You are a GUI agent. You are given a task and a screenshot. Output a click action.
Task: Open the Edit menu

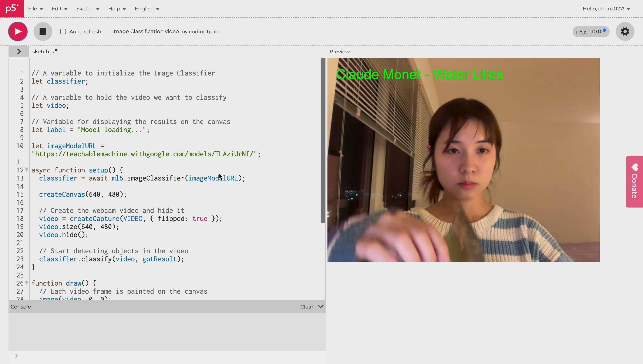[x=59, y=9]
